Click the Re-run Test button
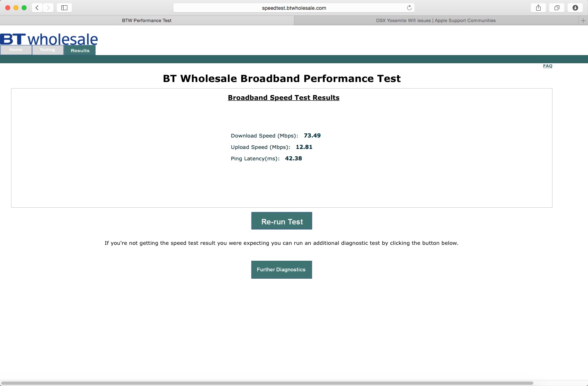The width and height of the screenshot is (588, 386). point(282,221)
